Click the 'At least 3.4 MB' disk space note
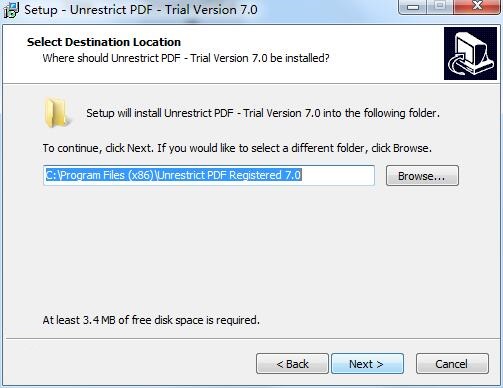The image size is (503, 388). tap(151, 320)
